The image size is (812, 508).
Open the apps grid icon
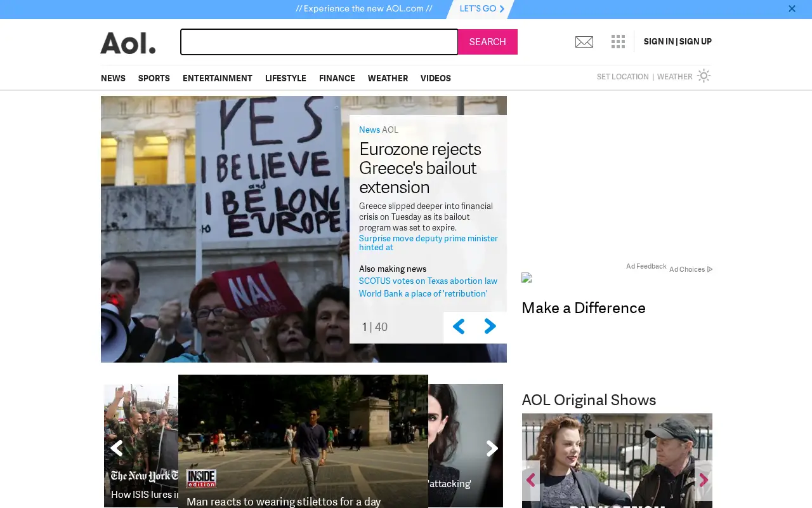(x=618, y=42)
